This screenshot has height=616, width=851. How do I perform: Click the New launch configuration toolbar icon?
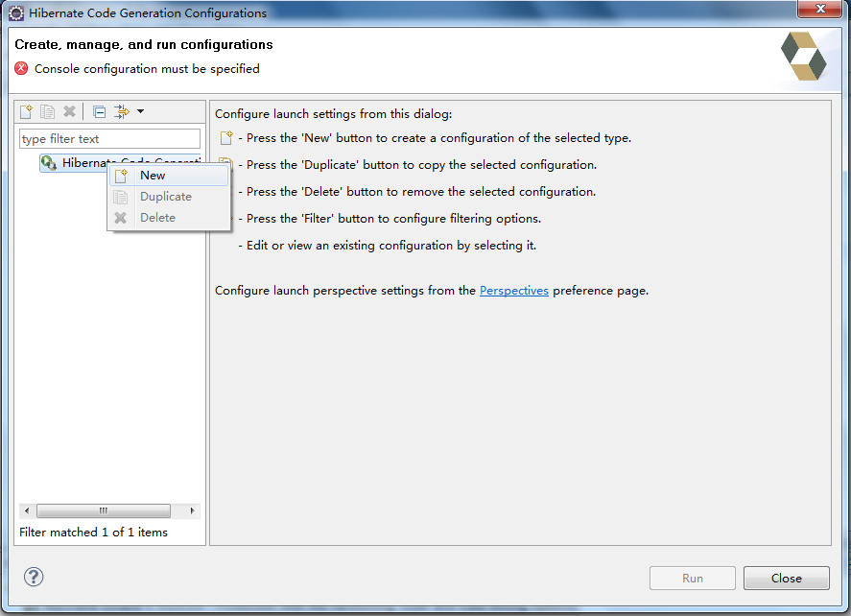(x=25, y=111)
